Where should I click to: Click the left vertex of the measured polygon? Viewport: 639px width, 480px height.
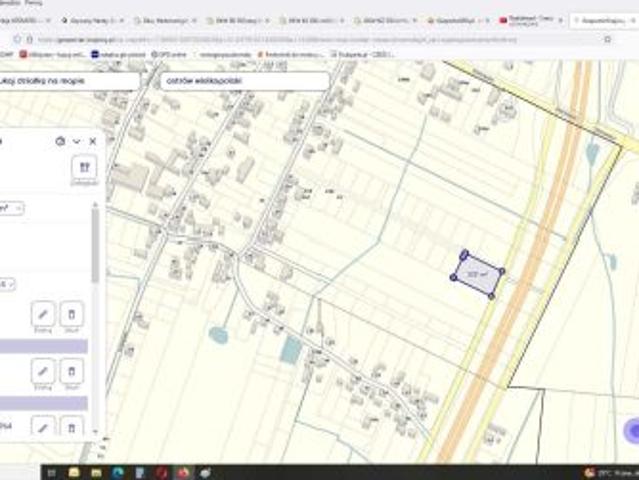tap(453, 277)
